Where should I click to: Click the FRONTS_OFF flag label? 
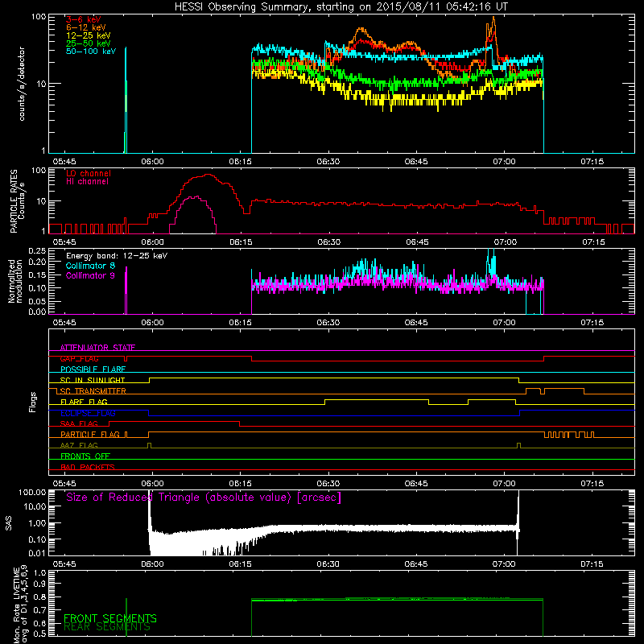point(85,456)
